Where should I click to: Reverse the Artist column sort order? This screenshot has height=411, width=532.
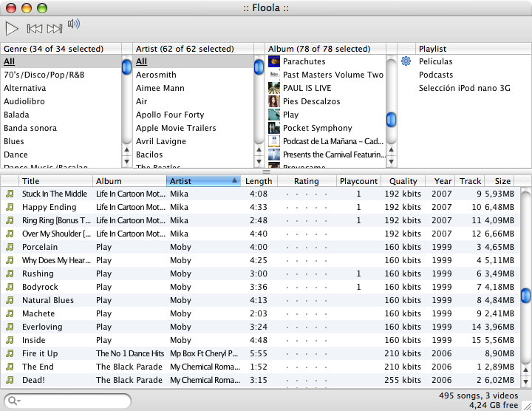[x=203, y=181]
